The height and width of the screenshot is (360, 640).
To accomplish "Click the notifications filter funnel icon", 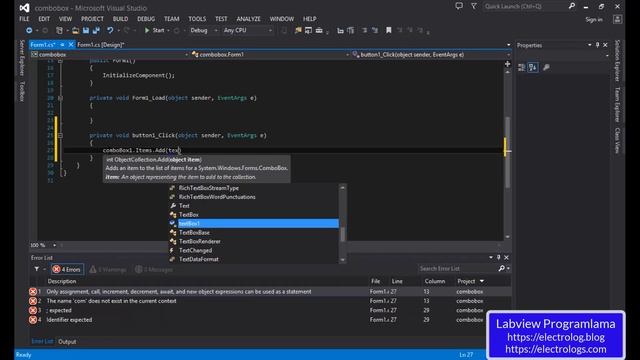I will (x=474, y=6).
